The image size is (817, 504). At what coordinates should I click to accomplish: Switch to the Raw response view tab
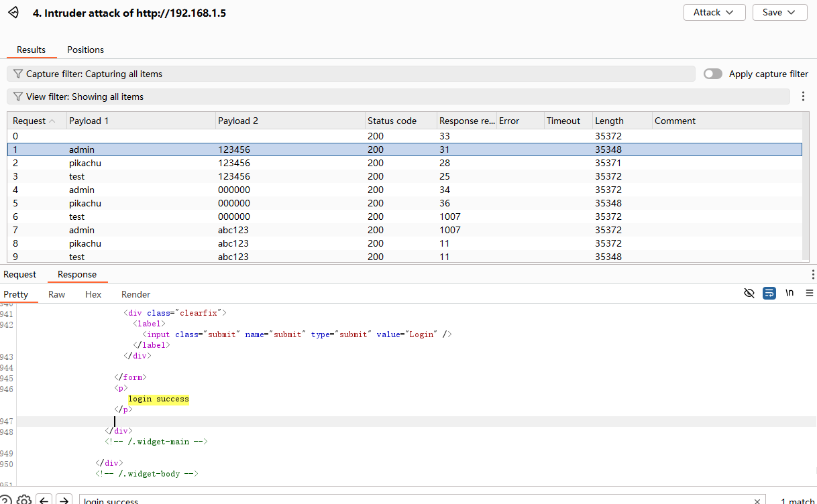(x=57, y=294)
